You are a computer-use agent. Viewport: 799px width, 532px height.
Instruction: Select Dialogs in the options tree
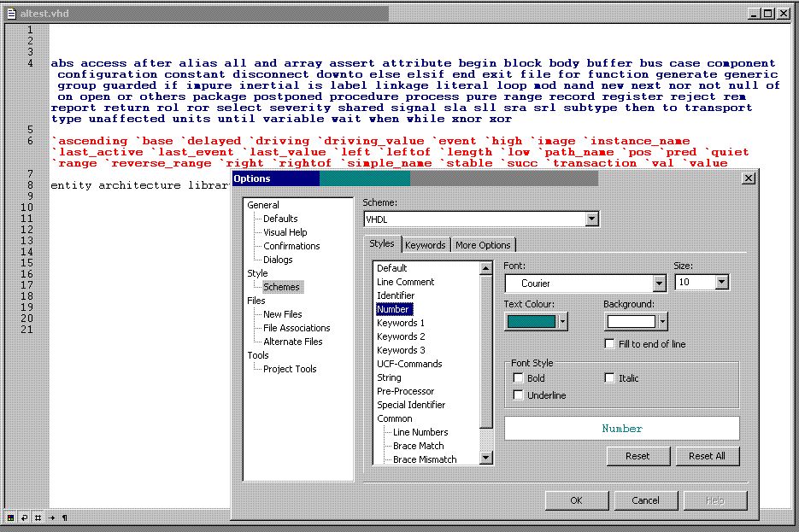point(278,260)
